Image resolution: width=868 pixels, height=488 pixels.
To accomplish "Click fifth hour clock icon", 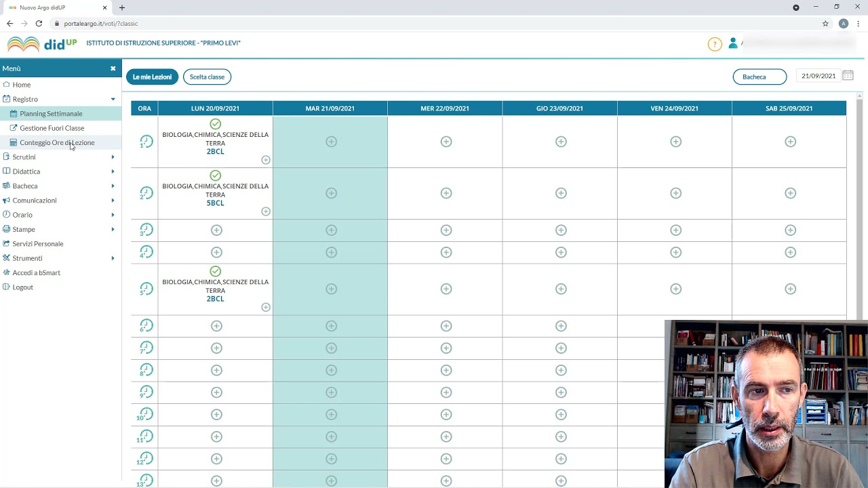I will [146, 289].
